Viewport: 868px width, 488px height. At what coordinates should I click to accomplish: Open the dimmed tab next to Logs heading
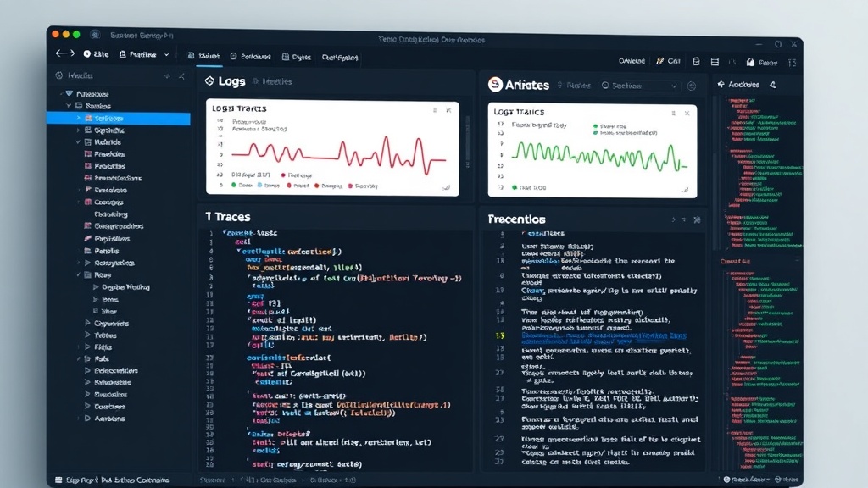point(272,81)
